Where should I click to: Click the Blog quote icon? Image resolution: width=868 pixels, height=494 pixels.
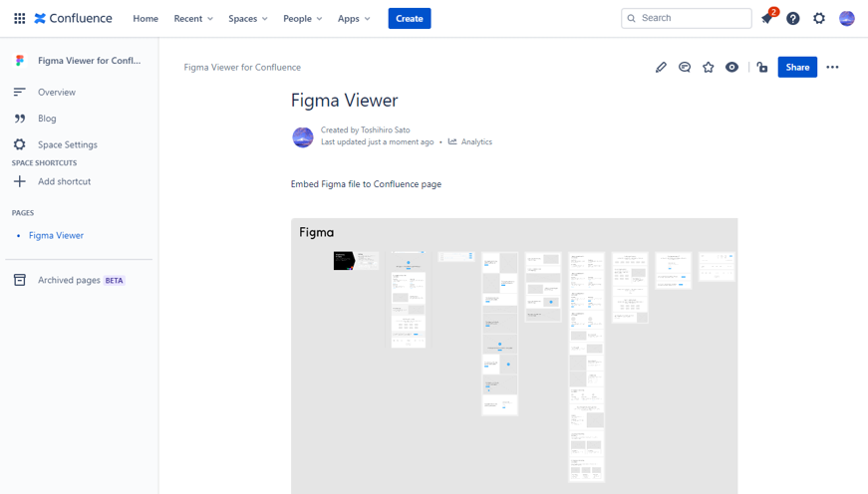point(19,119)
